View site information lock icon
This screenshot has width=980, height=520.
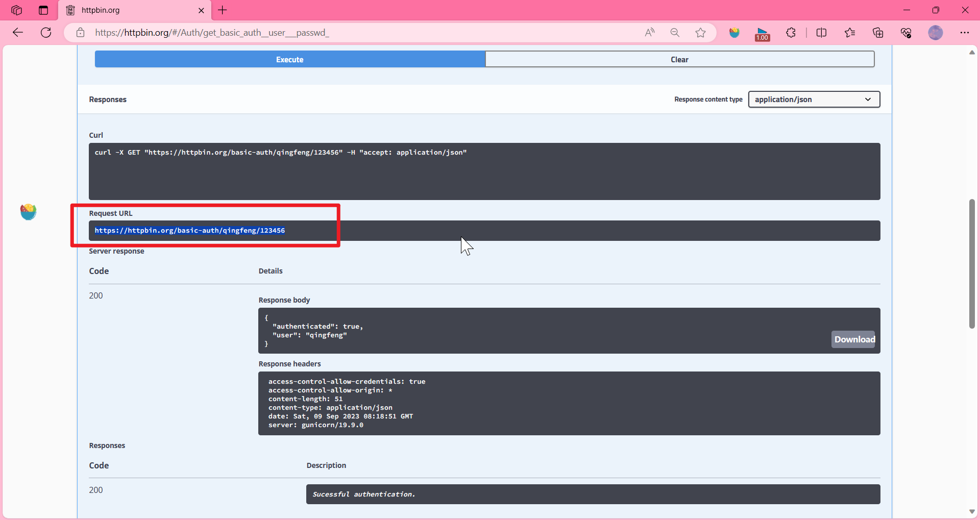(80, 33)
